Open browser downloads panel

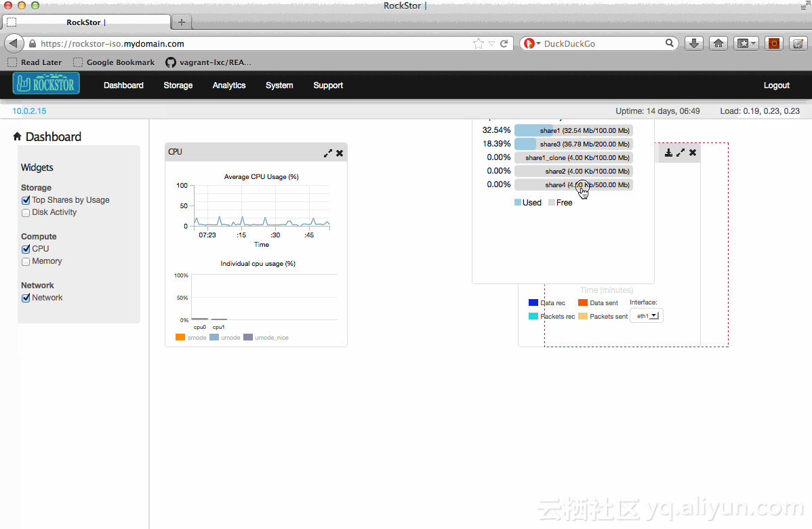[x=694, y=43]
